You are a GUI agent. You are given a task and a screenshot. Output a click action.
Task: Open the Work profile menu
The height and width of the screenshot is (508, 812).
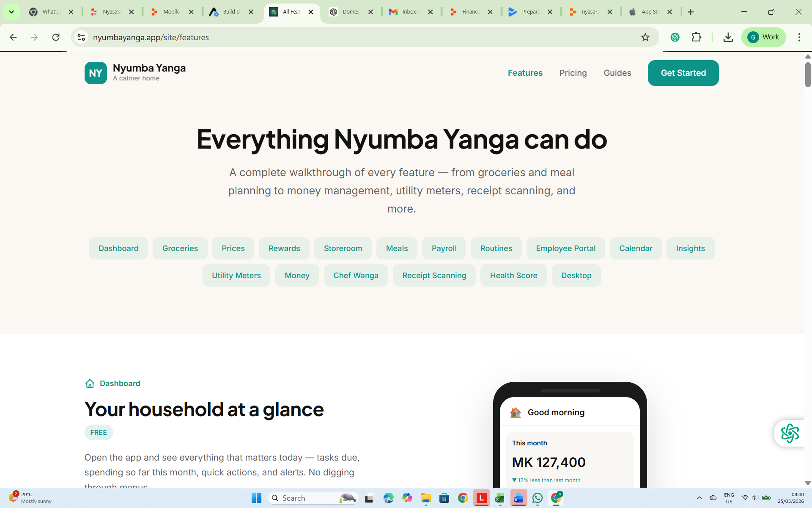pyautogui.click(x=764, y=37)
